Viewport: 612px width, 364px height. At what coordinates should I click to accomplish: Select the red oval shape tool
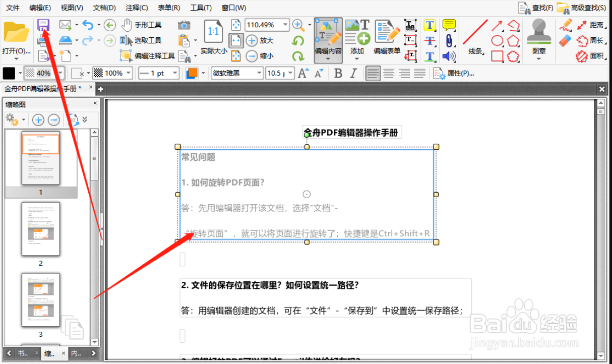coord(497,40)
